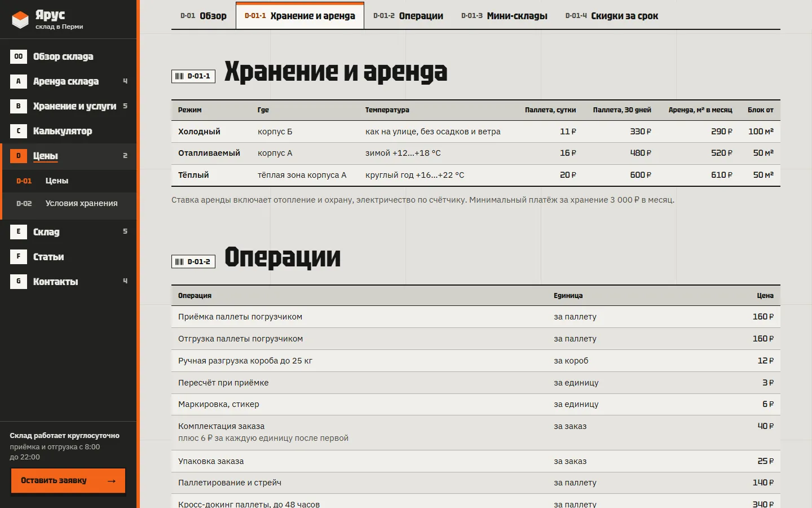This screenshot has height=508, width=812.
Task: Click the Ручная разгрузка короба row
Action: tap(476, 361)
